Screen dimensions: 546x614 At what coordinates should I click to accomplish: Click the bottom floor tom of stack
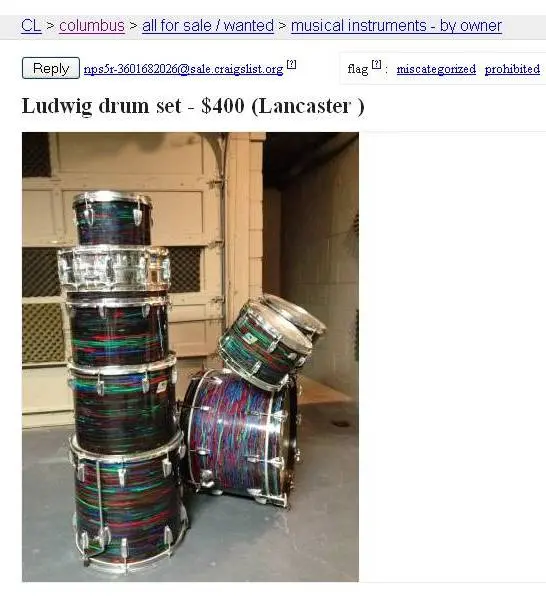128,504
